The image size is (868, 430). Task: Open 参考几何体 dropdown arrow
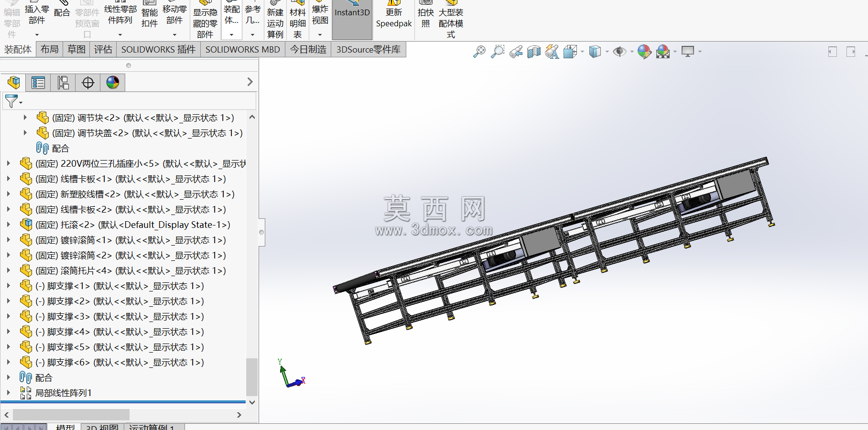point(252,35)
